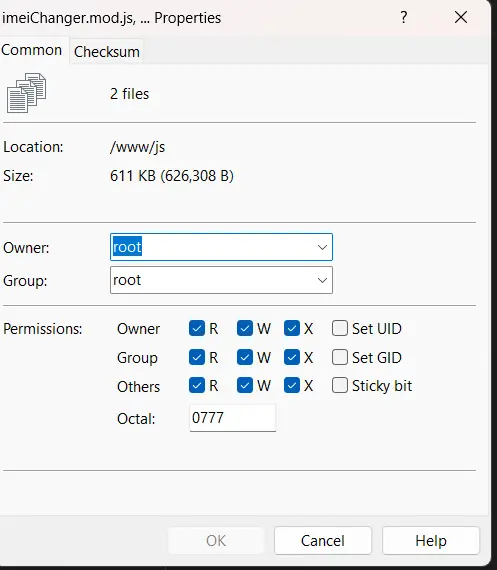The image size is (497, 570).
Task: Click the question mark help icon in title bar
Action: [x=404, y=17]
